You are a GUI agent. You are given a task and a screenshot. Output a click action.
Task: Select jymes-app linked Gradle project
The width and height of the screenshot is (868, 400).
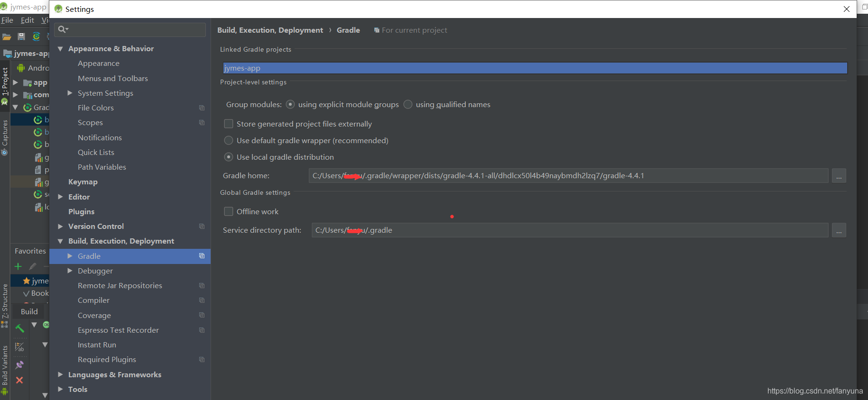(x=535, y=68)
